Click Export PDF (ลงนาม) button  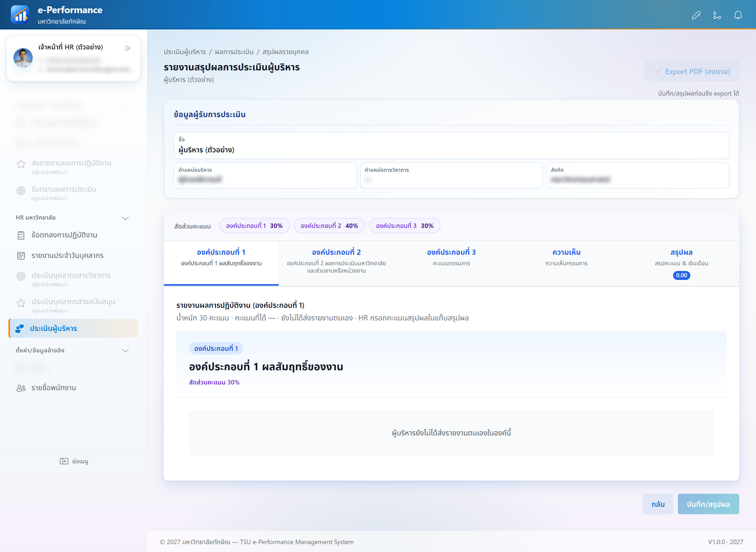tap(691, 71)
